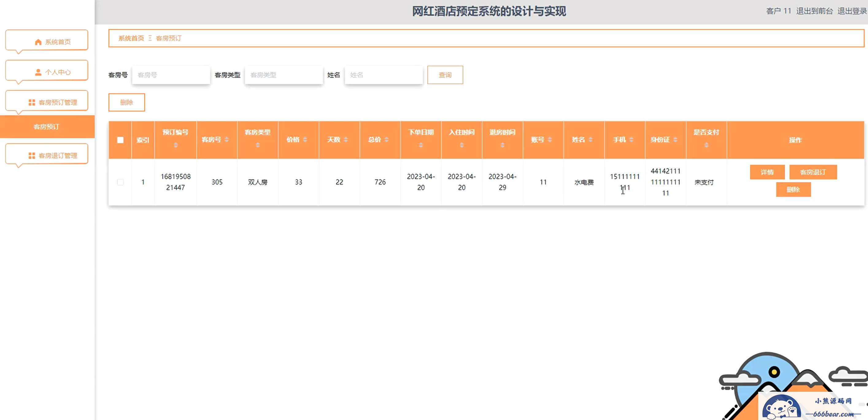Click the grid icon beside 客房预订管理
This screenshot has height=420, width=868.
point(32,103)
